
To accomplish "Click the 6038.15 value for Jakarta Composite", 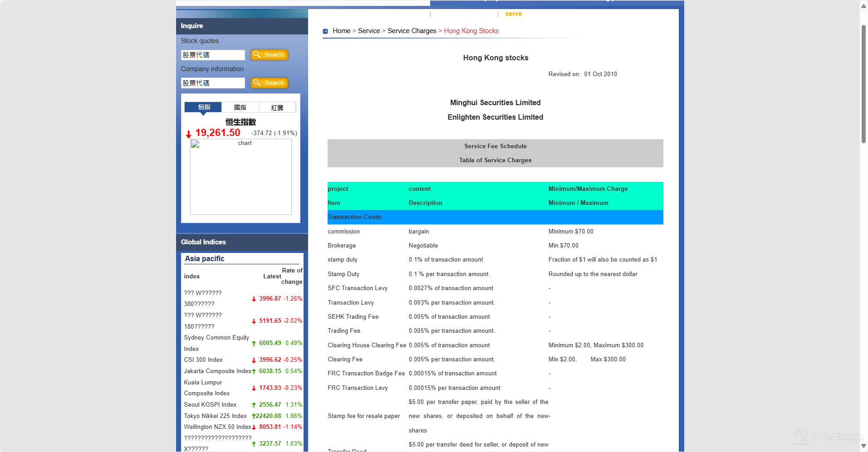I will (x=270, y=371).
